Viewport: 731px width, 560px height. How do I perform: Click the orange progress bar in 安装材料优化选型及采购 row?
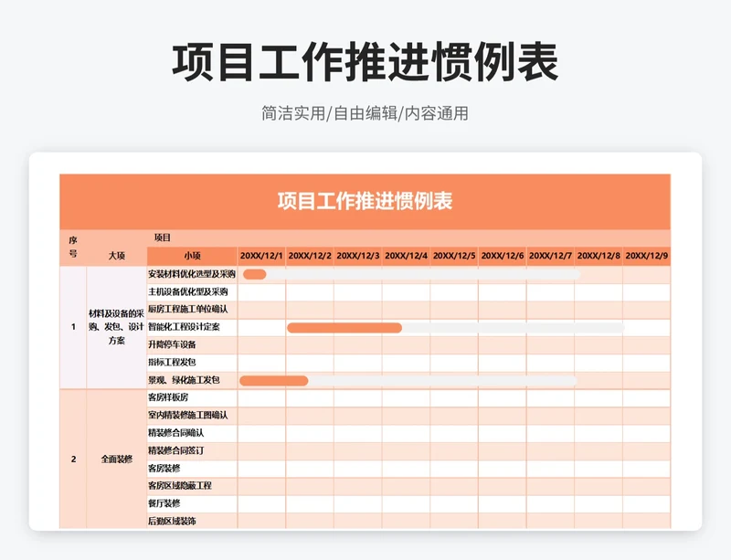(x=255, y=274)
